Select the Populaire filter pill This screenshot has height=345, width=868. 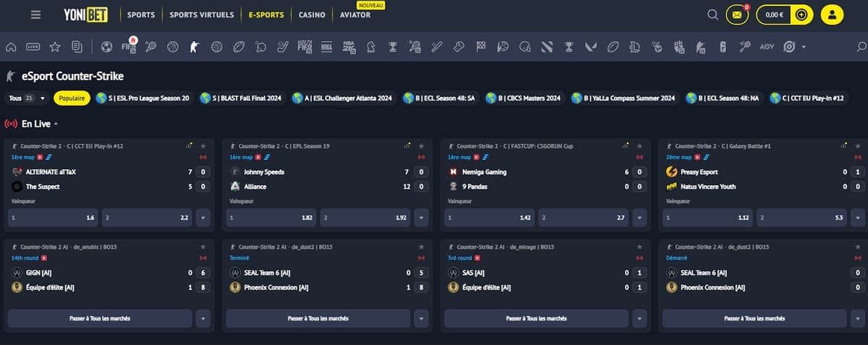pyautogui.click(x=72, y=98)
